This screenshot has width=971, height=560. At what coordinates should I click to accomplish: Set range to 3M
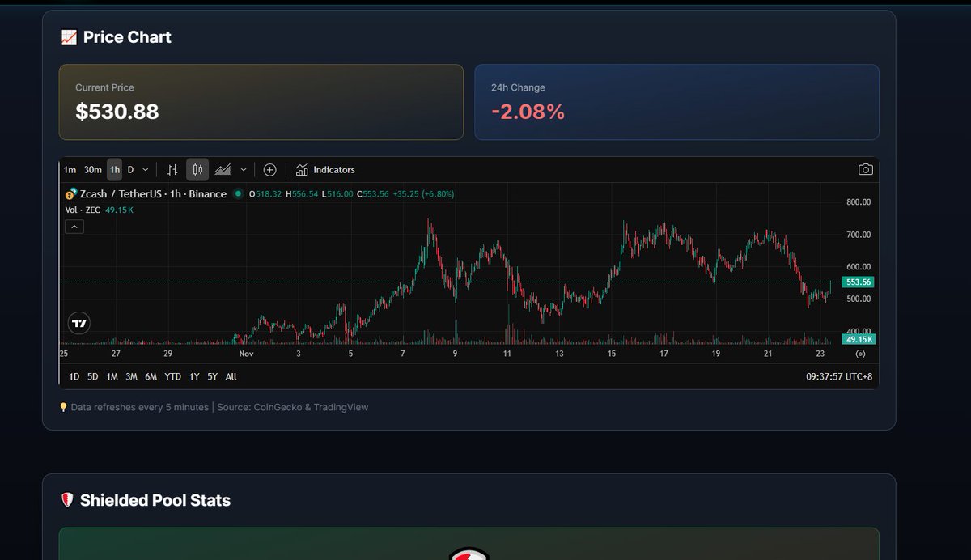click(131, 376)
